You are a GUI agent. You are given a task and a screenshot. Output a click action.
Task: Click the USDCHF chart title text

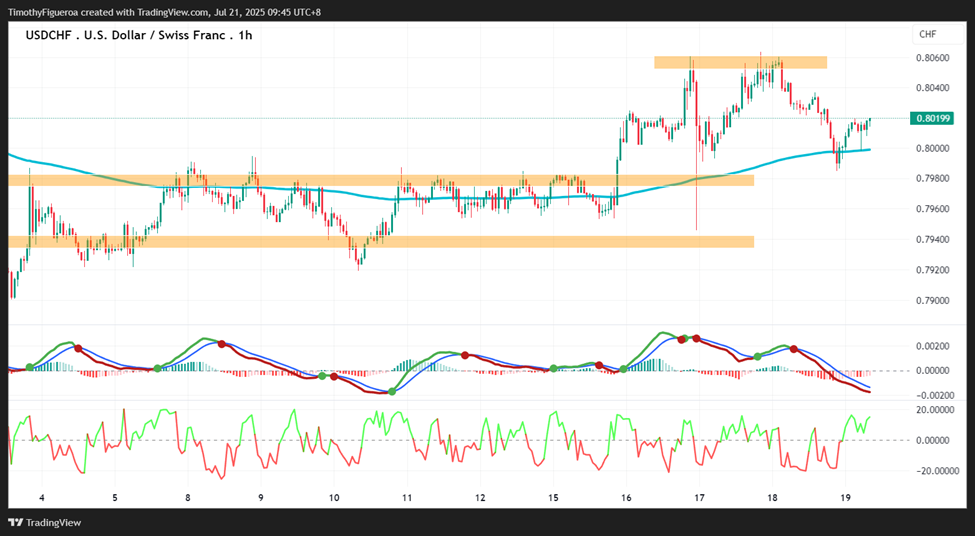[x=139, y=35]
